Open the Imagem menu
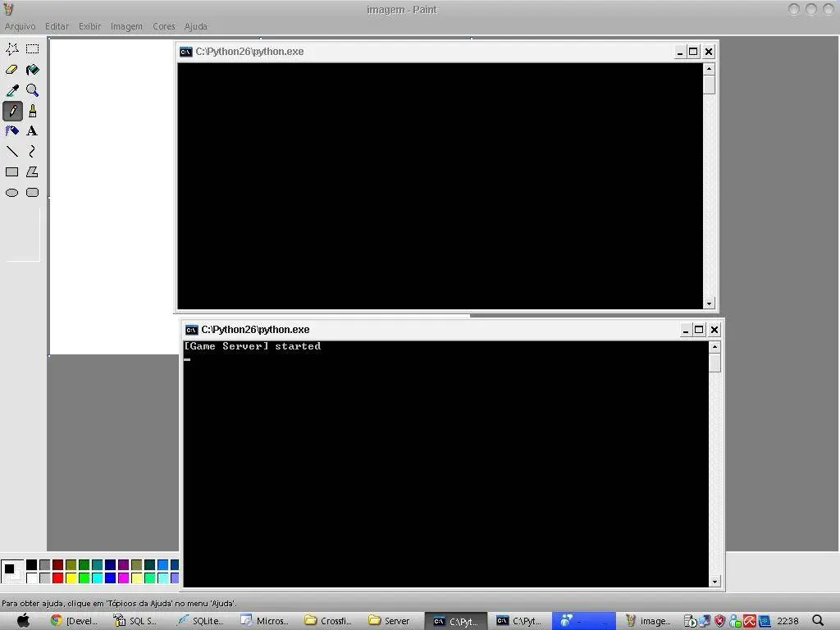Viewport: 840px width, 630px height. click(126, 26)
